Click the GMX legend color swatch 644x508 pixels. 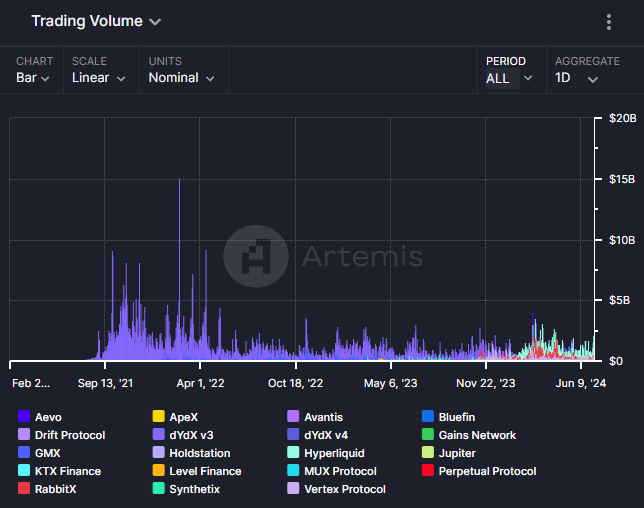tap(24, 453)
